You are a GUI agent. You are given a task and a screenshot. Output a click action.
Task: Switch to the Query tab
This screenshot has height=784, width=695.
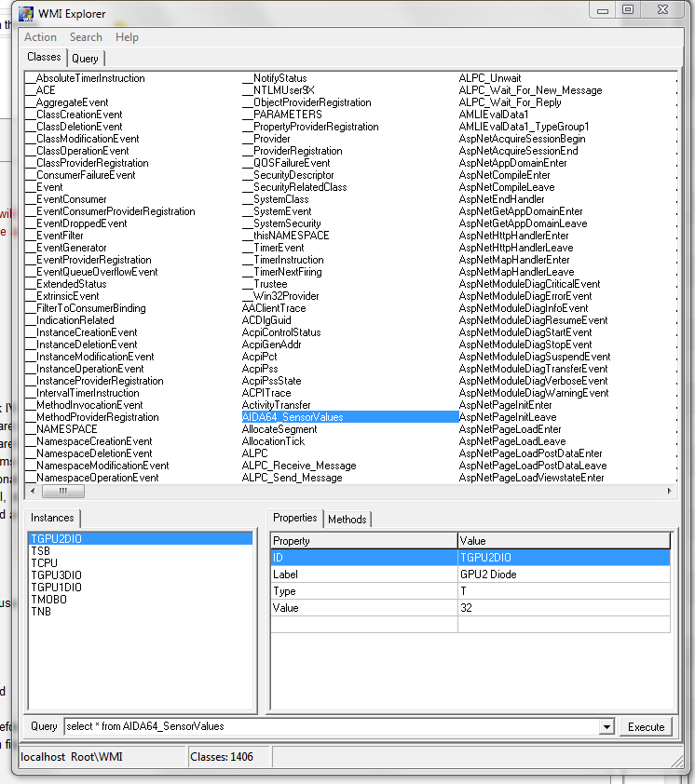85,59
